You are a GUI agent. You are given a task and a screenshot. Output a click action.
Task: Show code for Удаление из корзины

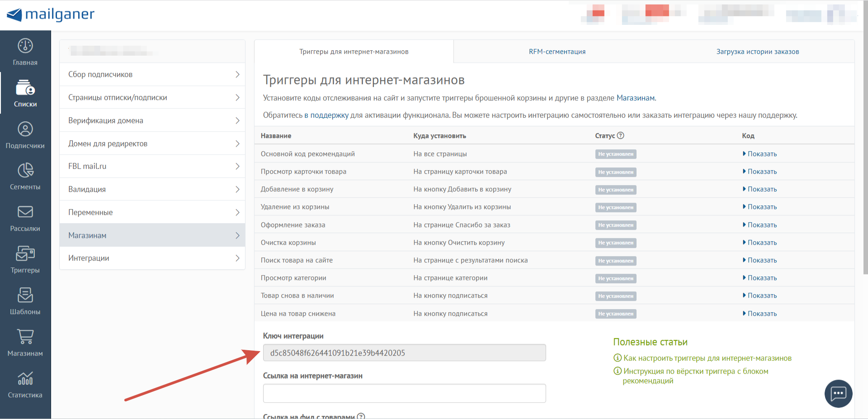(759, 207)
